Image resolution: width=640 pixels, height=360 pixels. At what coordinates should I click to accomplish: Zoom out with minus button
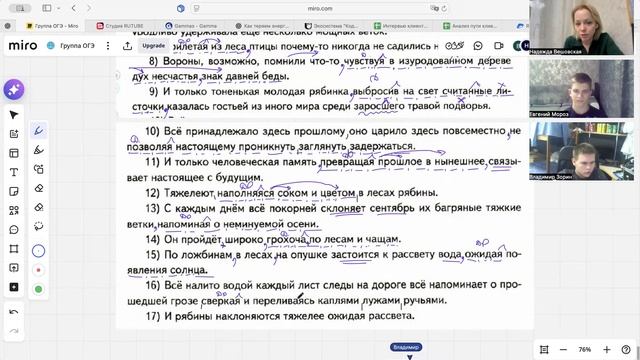tap(563, 349)
